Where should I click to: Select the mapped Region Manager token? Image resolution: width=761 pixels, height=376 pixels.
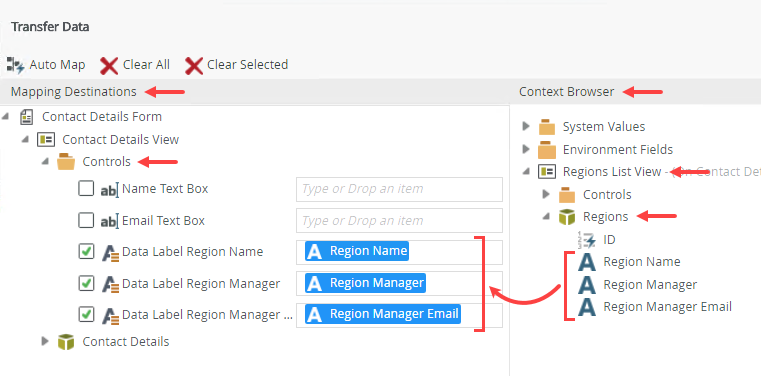365,283
